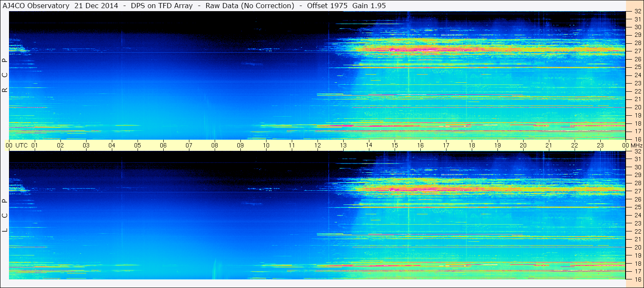Viewport: 644px width, 288px height.
Task: Click the 25 MHz label of the RCP panel
Action: click(637, 67)
